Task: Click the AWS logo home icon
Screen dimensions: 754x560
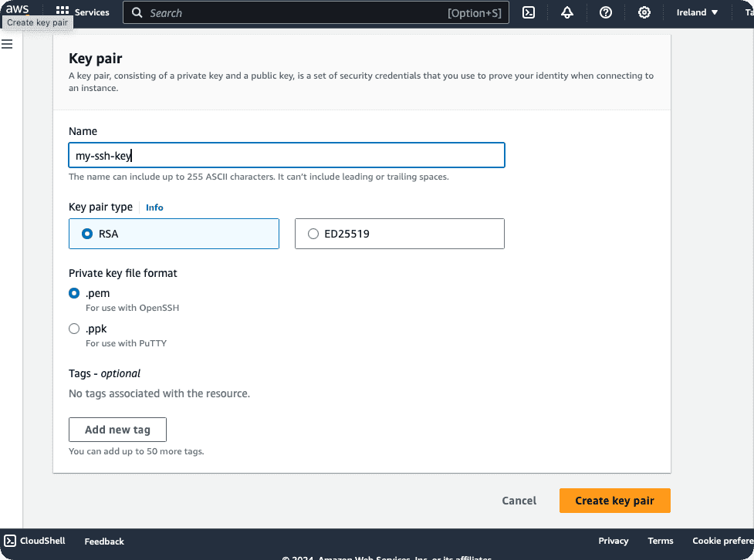Action: pos(17,9)
